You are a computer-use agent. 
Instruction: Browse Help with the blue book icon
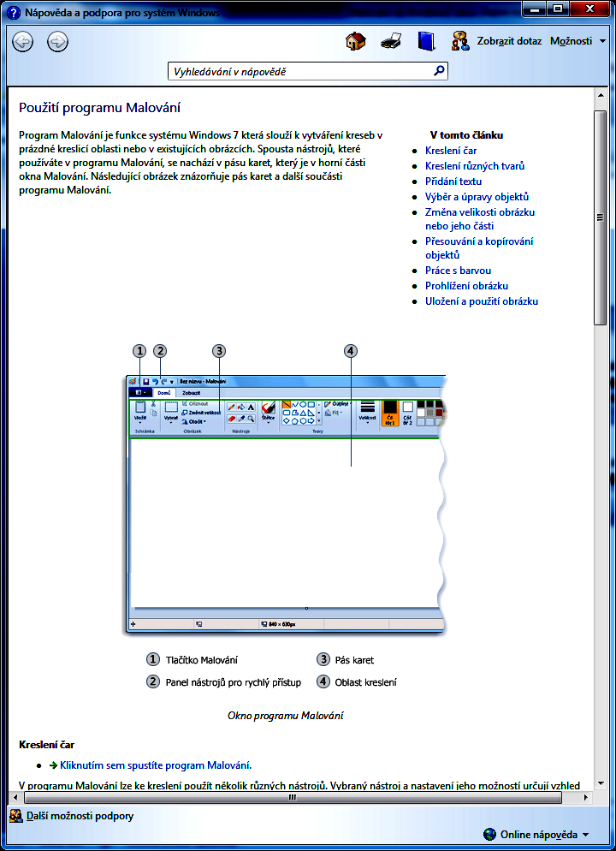point(426,41)
